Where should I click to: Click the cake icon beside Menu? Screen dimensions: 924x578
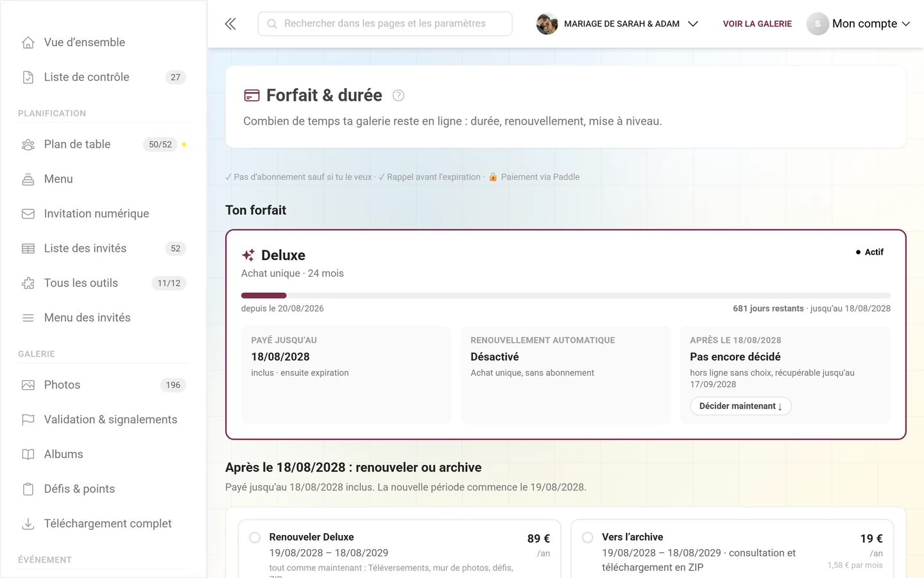point(28,179)
